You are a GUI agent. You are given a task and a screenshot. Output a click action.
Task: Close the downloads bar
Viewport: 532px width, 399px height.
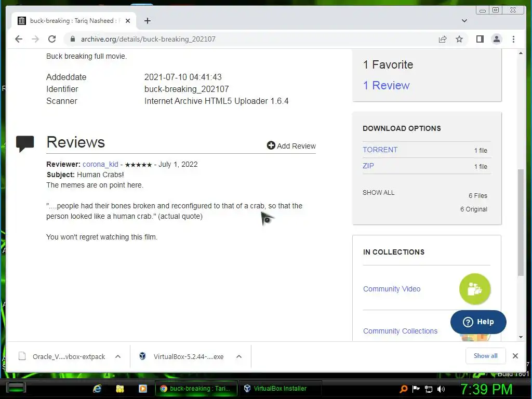click(515, 356)
